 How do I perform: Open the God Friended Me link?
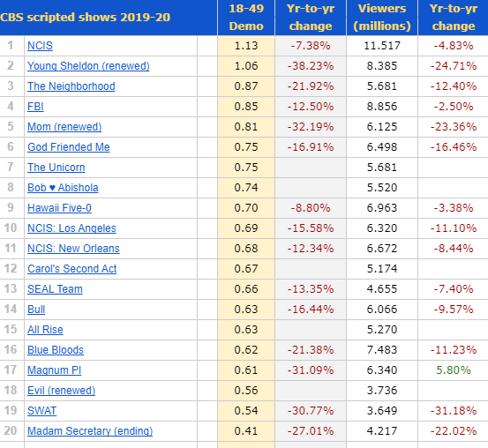click(69, 147)
